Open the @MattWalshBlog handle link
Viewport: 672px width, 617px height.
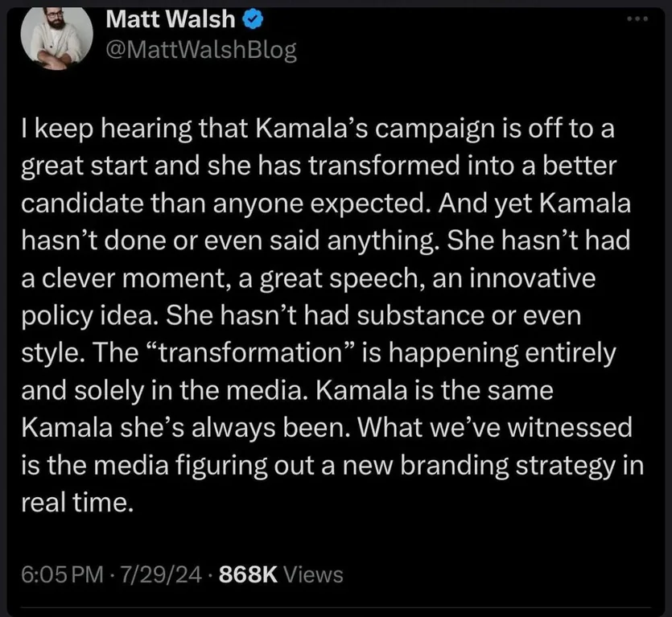coord(201,51)
